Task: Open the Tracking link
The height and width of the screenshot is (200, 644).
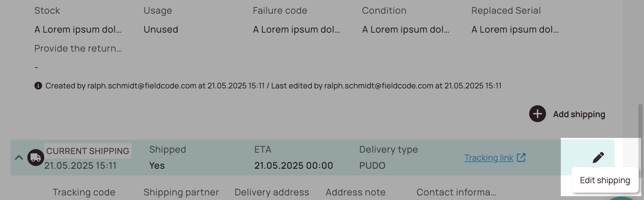Action: point(489,158)
